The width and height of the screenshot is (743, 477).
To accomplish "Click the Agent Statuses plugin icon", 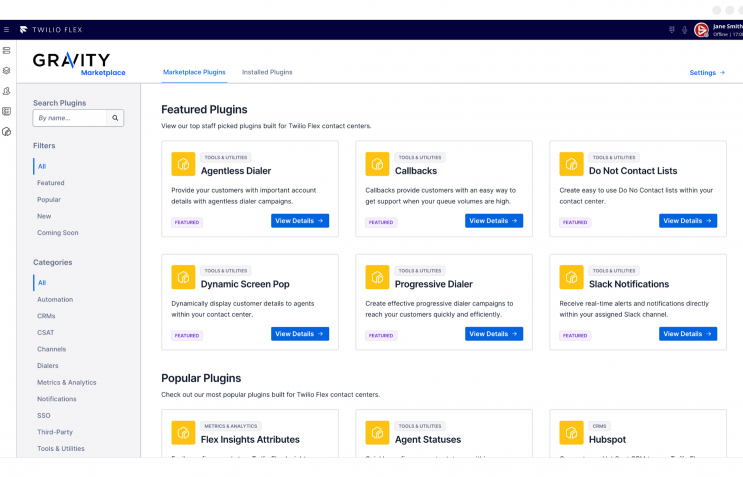I will pos(377,432).
